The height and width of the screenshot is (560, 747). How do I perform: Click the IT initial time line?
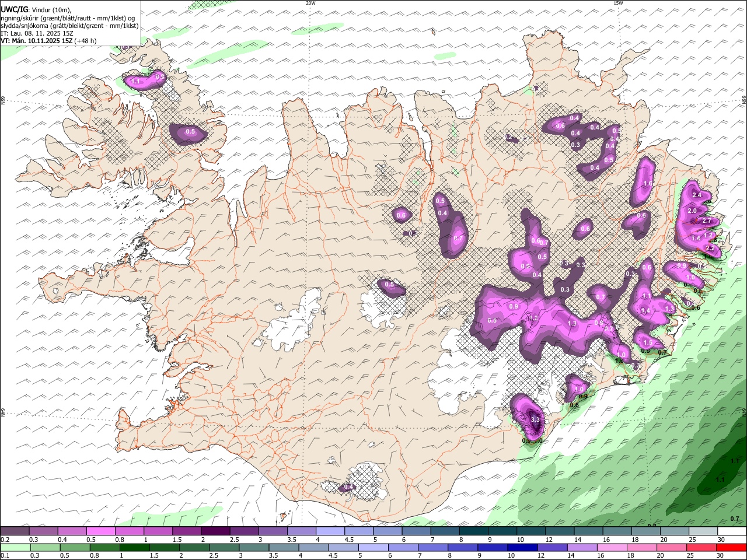point(37,33)
